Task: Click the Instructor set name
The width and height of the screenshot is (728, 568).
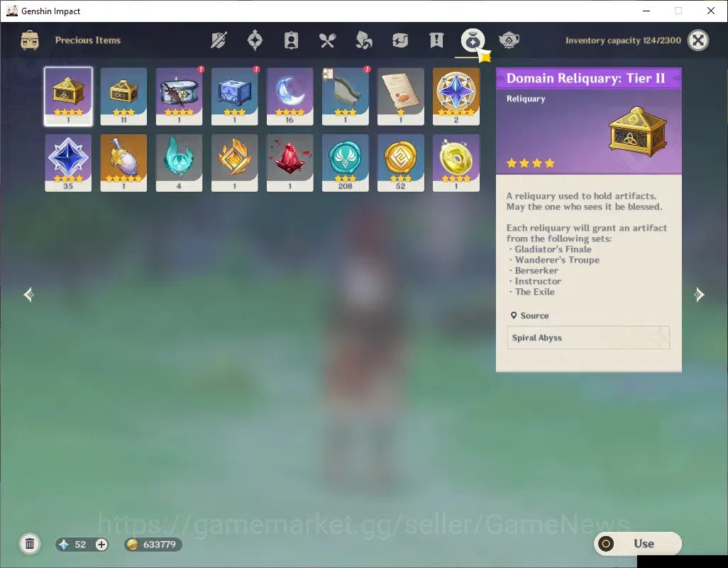Action: (538, 281)
